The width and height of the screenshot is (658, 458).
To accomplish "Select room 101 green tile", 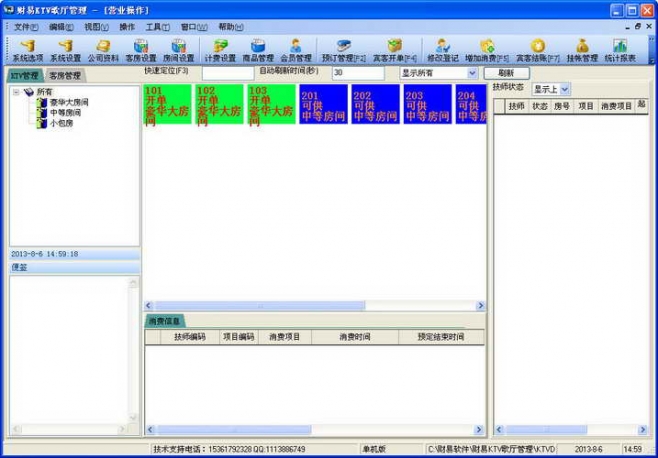I will click(x=167, y=105).
